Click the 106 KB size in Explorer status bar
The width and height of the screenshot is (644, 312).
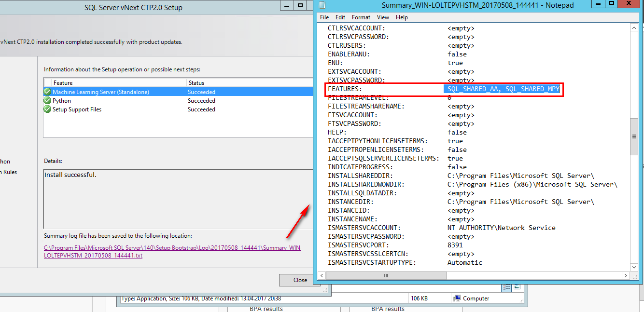[419, 298]
